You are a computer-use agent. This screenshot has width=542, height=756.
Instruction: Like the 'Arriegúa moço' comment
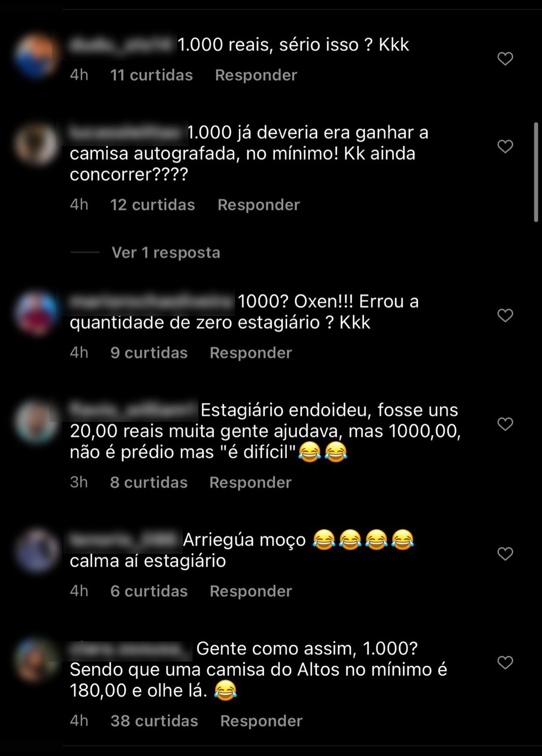(x=505, y=554)
